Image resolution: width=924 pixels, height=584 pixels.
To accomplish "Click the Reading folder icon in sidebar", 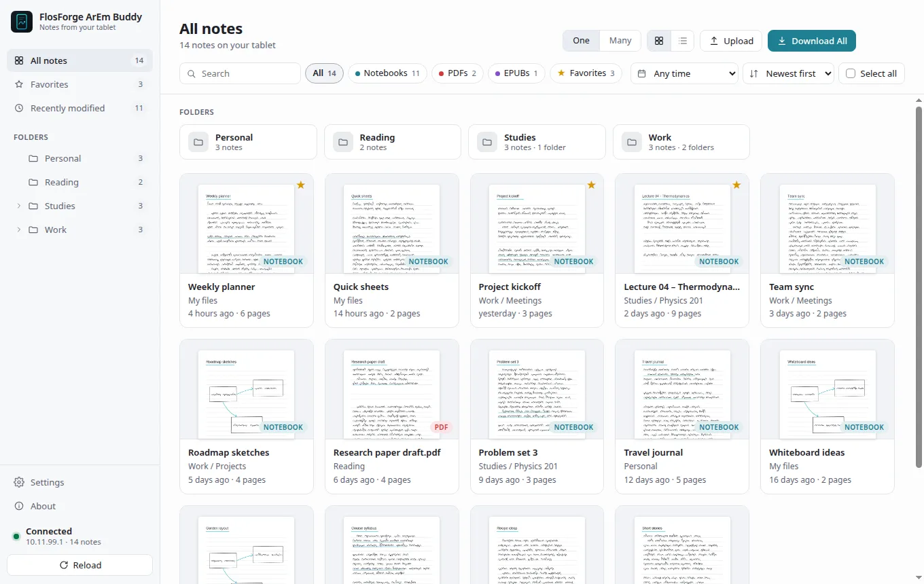I will point(33,182).
